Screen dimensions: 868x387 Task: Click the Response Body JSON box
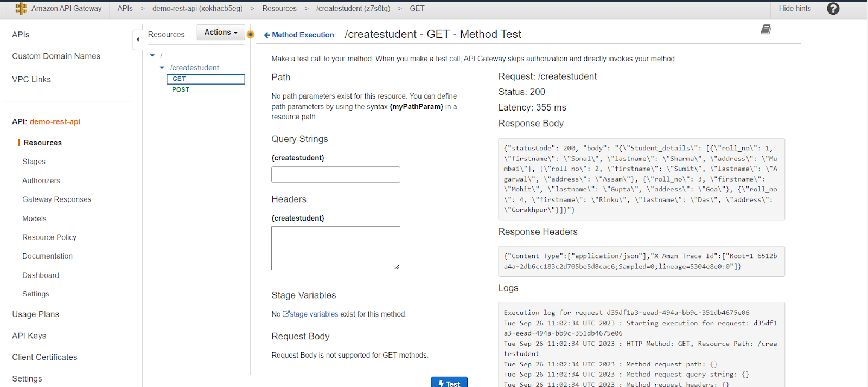(x=641, y=179)
